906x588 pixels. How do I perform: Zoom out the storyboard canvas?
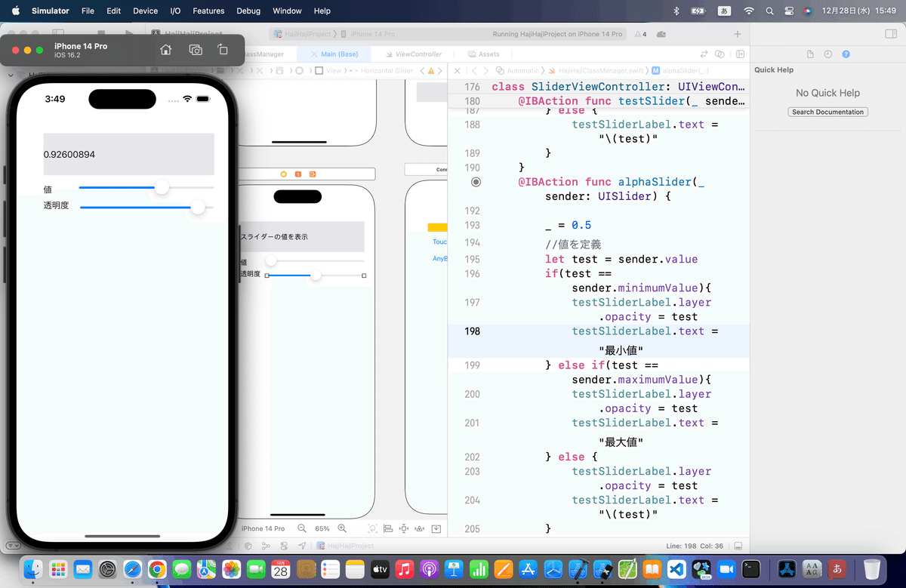[302, 528]
